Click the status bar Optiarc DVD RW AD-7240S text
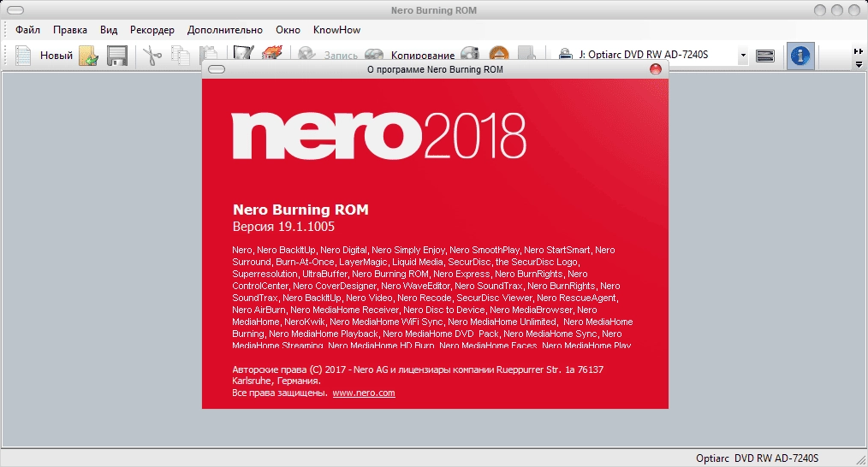 (x=757, y=458)
